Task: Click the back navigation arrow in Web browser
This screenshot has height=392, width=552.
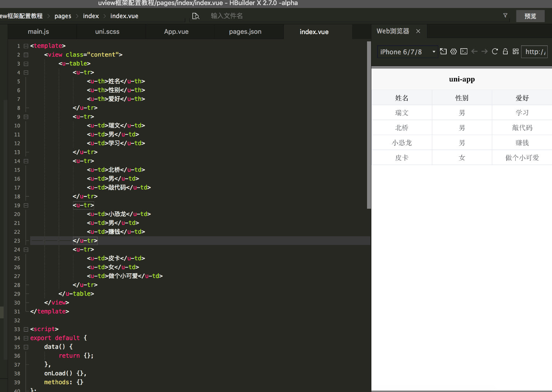Action: [x=474, y=52]
